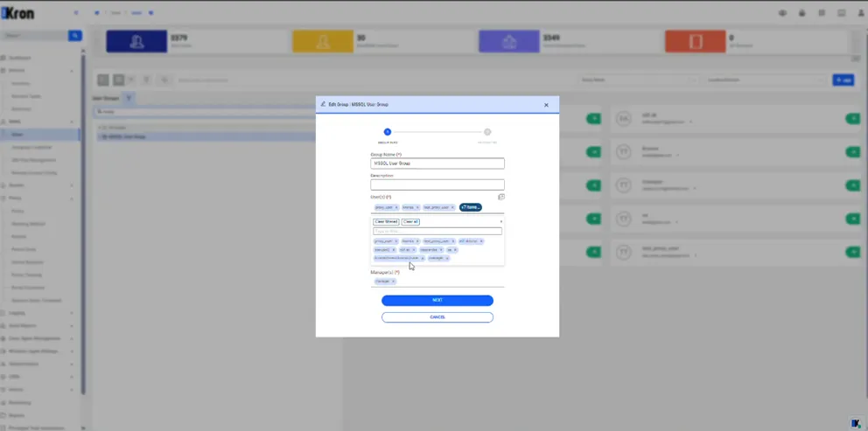Click the user groups search field
Viewport: 868px width, 431px height.
pos(205,112)
